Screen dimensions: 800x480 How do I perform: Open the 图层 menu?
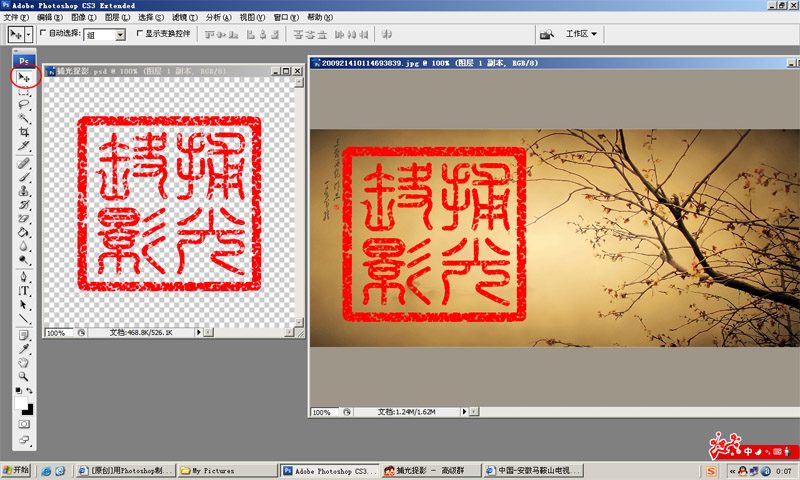pos(116,18)
